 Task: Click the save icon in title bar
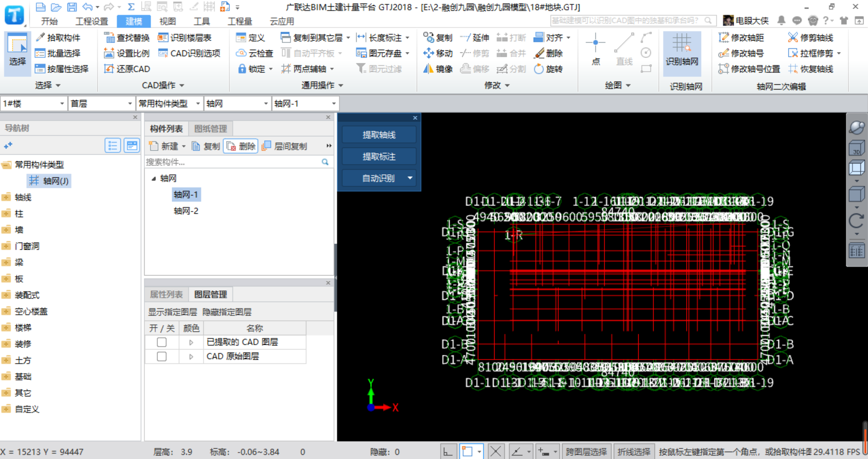click(x=72, y=7)
